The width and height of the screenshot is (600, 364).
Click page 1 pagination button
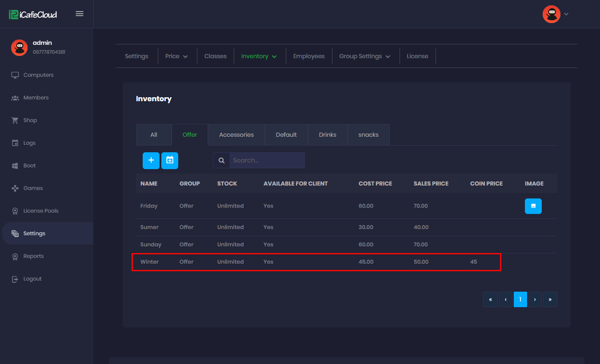tap(520, 300)
